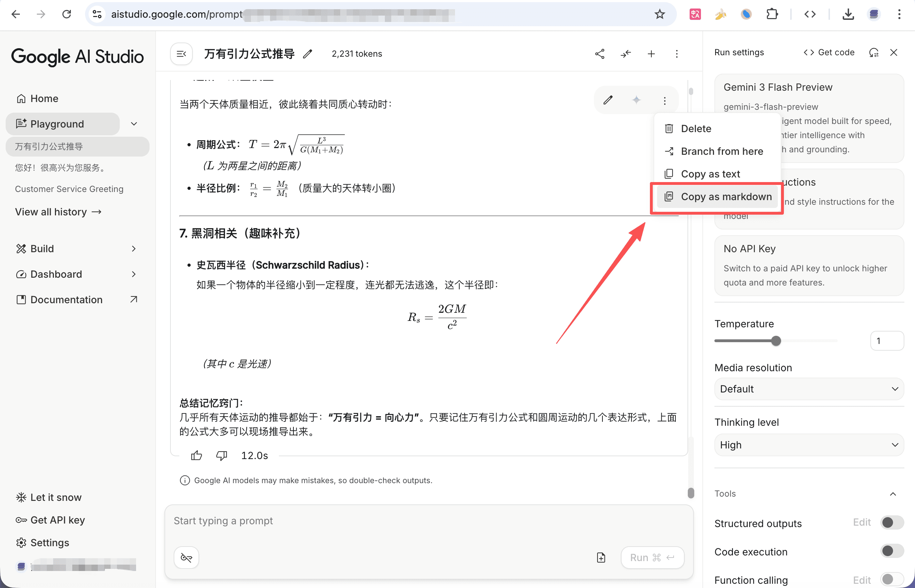Click the Get code button
The image size is (915, 588).
[x=829, y=52]
